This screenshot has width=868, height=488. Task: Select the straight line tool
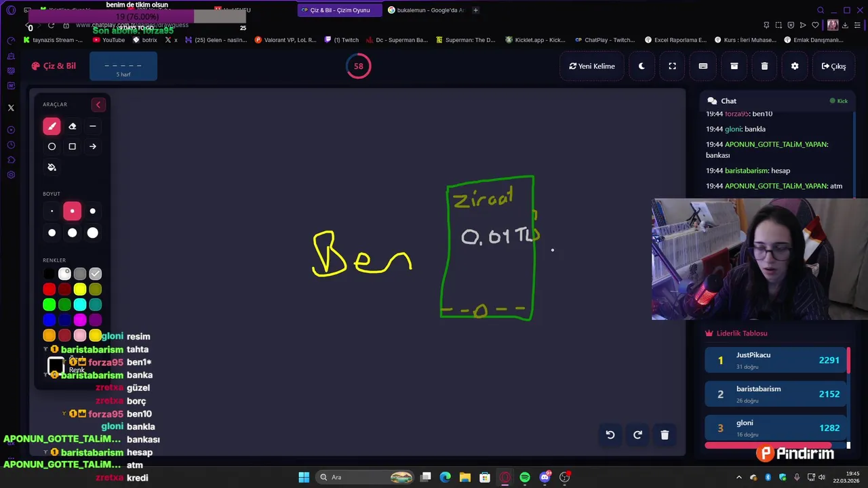(x=93, y=126)
